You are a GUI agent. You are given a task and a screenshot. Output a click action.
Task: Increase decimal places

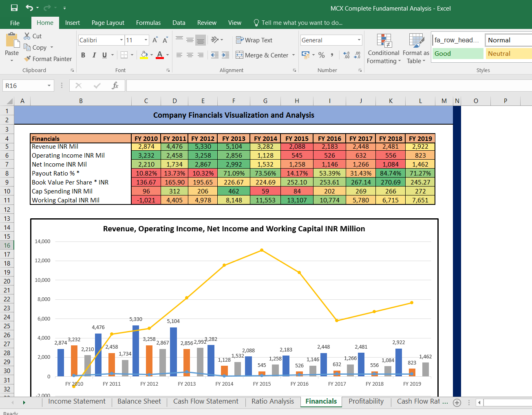coord(347,55)
